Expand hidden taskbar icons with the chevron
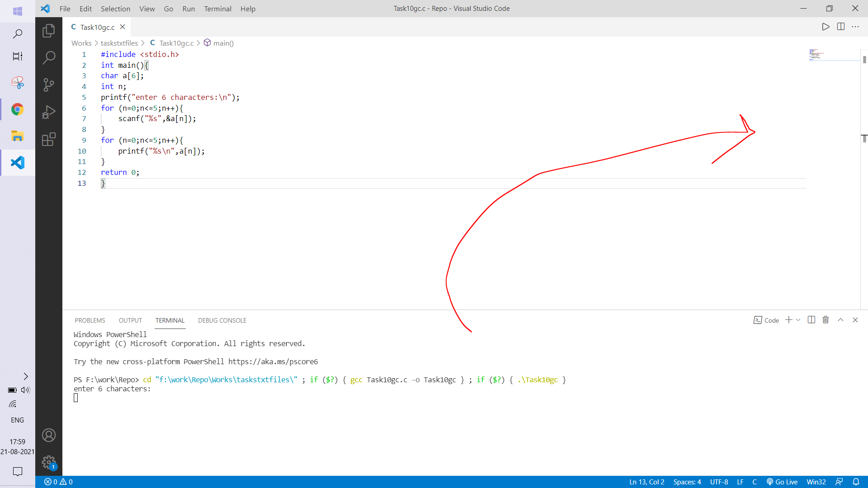868x488 pixels. (x=26, y=376)
